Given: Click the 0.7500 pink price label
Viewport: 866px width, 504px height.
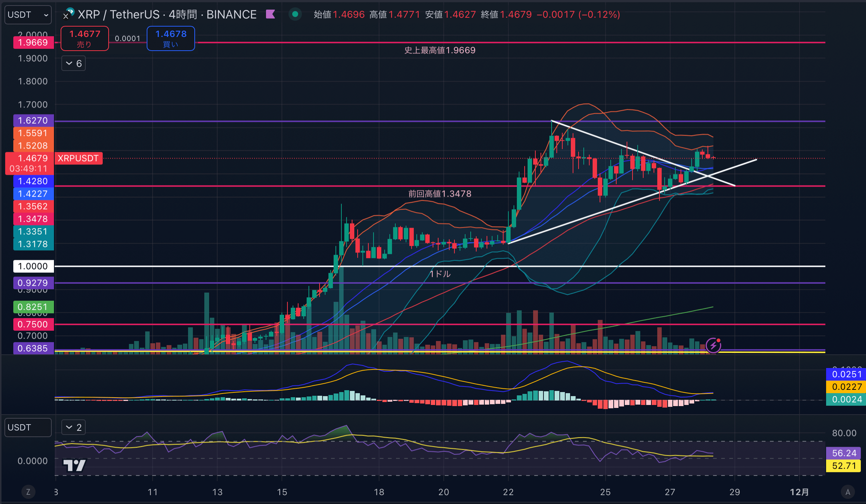Looking at the screenshot, I should click(33, 324).
